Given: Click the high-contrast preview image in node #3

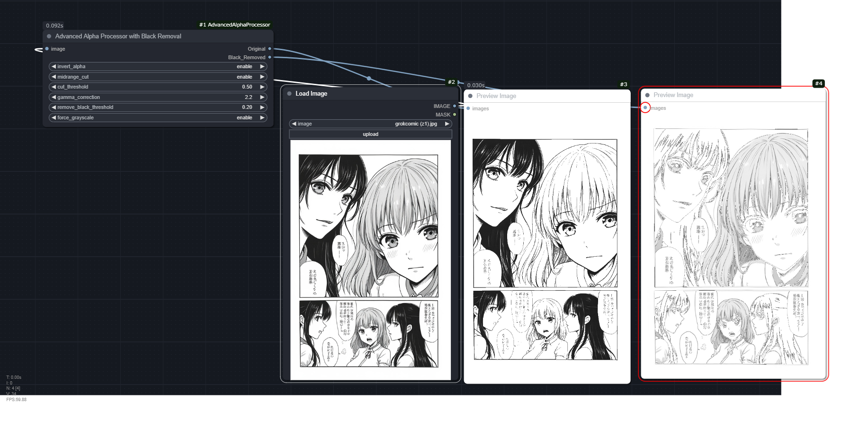Looking at the screenshot, I should point(545,249).
